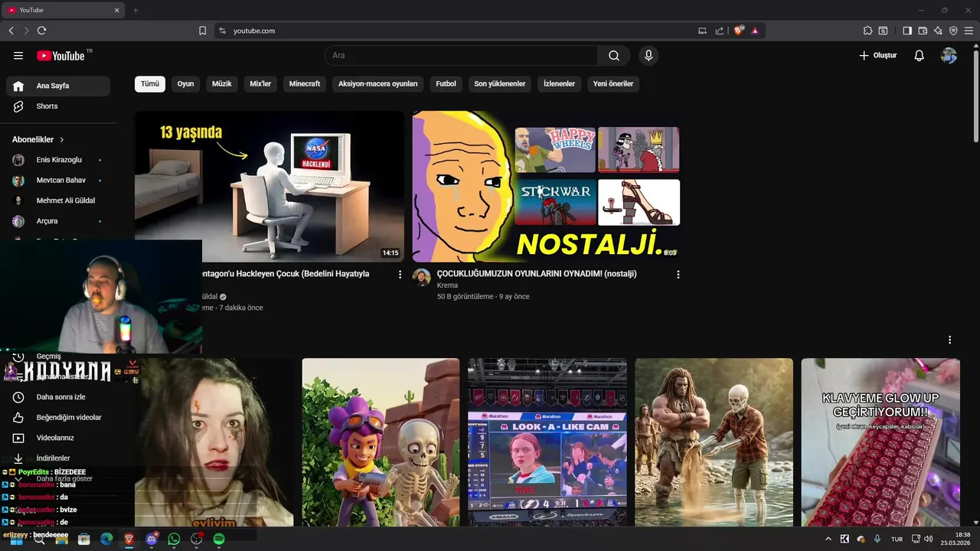Viewport: 980px width, 551px height.
Task: Open Videolarınız in the sidebar
Action: (58, 438)
